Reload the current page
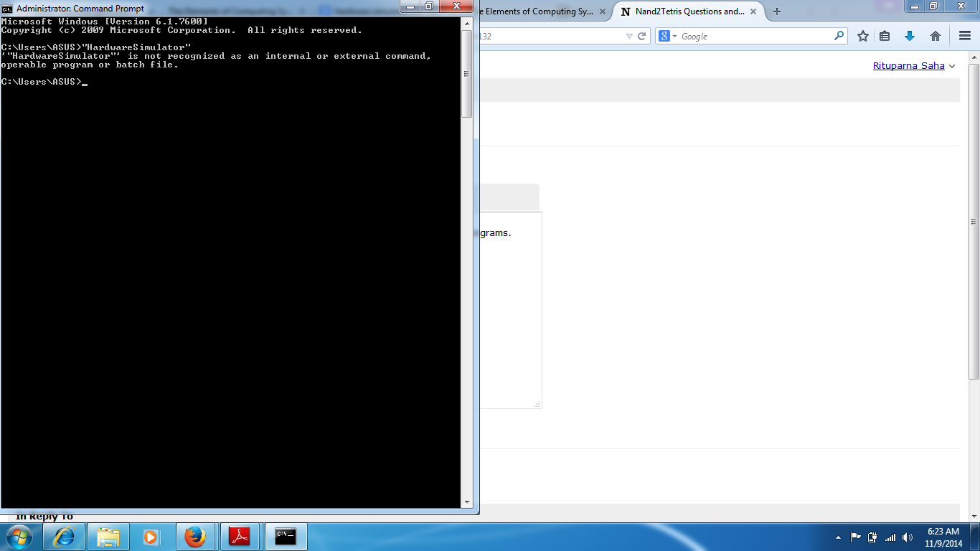Screen dimensions: 980x551 (642, 36)
